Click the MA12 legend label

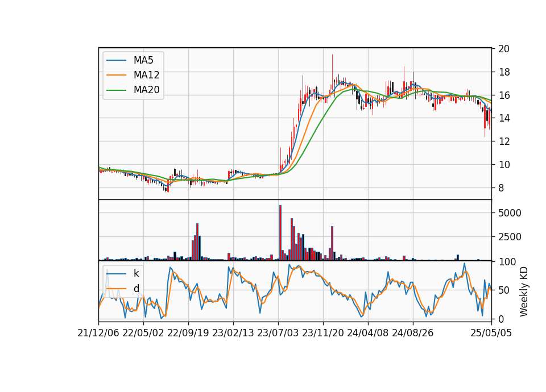point(146,75)
